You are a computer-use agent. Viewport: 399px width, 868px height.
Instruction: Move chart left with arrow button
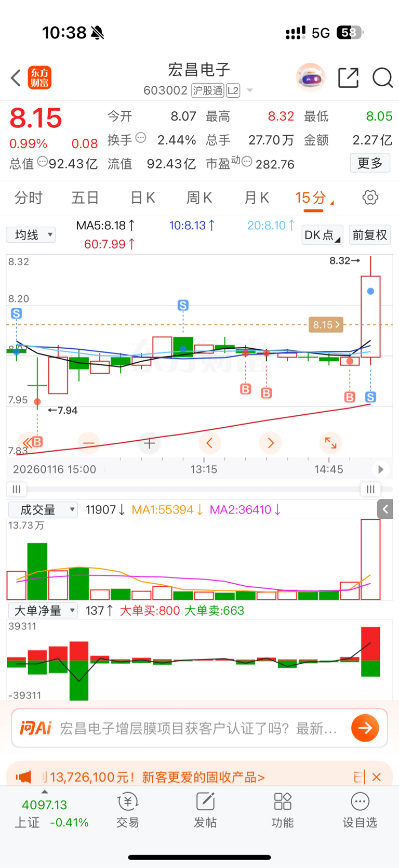click(210, 443)
